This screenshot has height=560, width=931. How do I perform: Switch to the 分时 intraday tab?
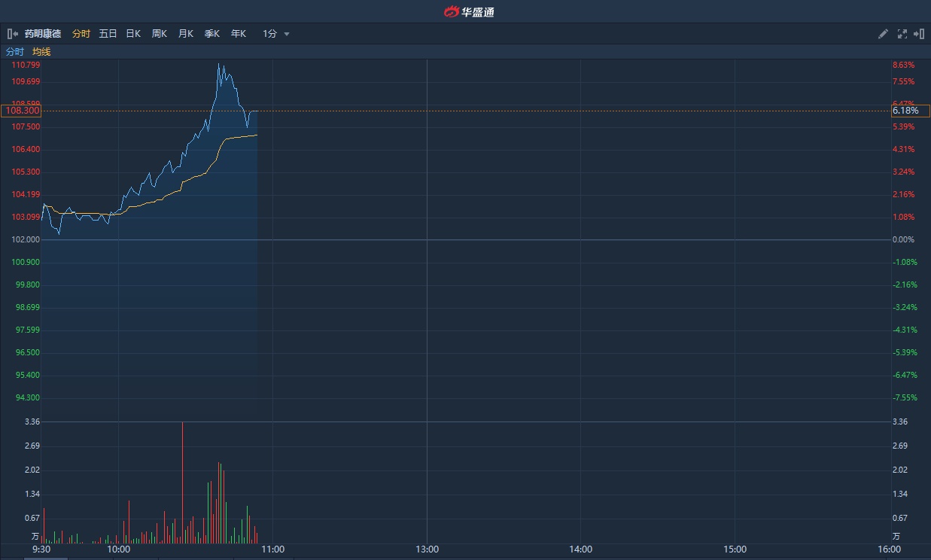coord(81,34)
